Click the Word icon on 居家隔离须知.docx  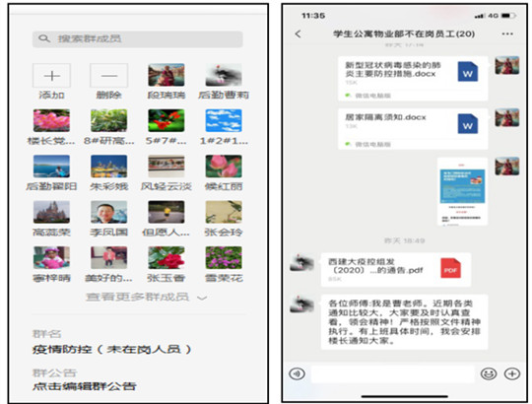468,124
